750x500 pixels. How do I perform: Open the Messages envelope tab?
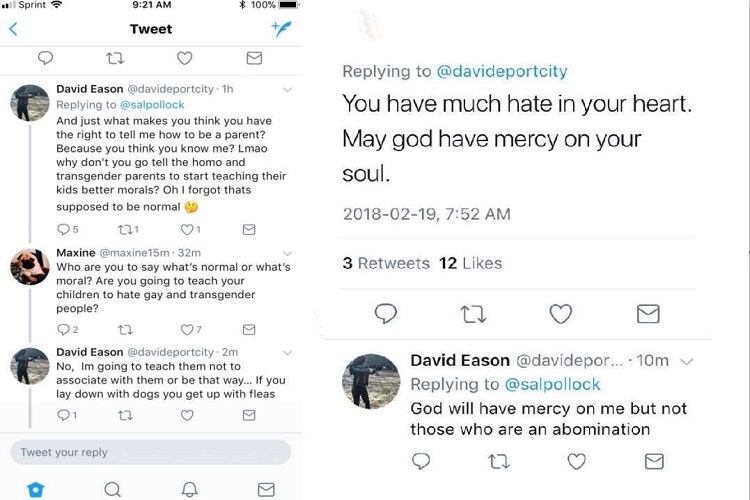click(265, 489)
